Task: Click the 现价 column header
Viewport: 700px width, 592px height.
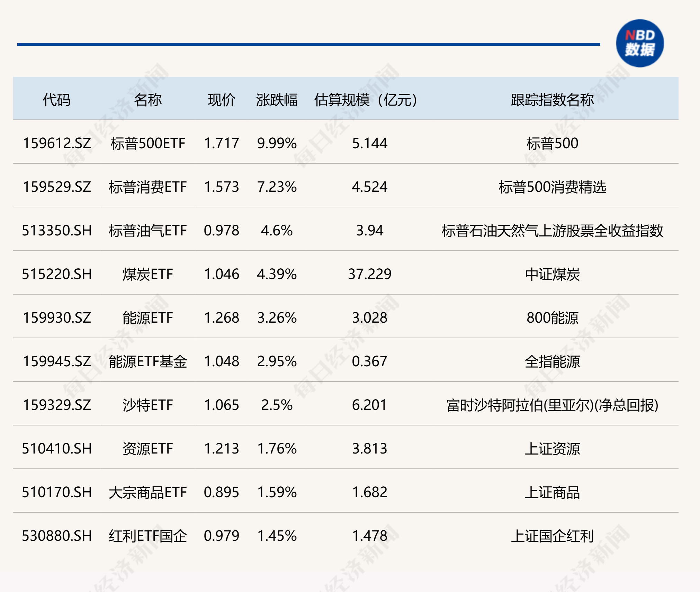Action: coord(222,100)
